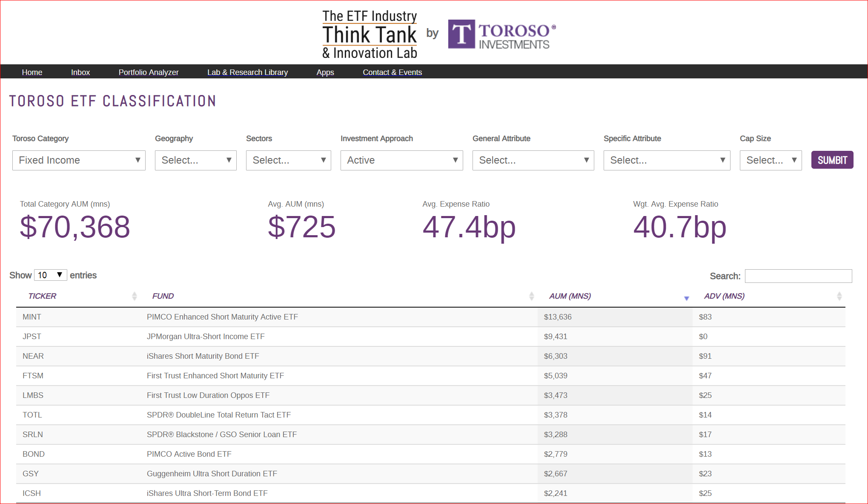
Task: Click the AUM (MNS) column header
Action: (570, 296)
